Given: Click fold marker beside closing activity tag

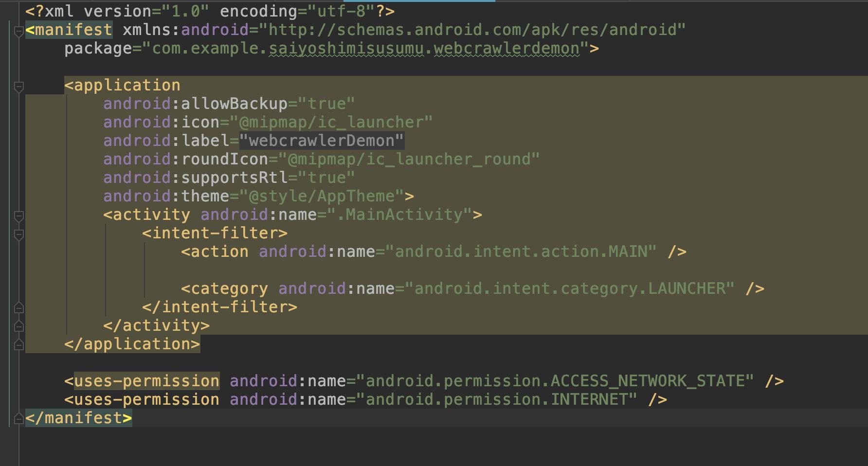Looking at the screenshot, I should pos(18,325).
